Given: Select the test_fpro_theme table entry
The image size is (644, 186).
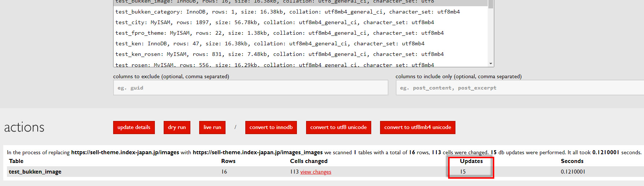Looking at the screenshot, I should pos(279,33).
